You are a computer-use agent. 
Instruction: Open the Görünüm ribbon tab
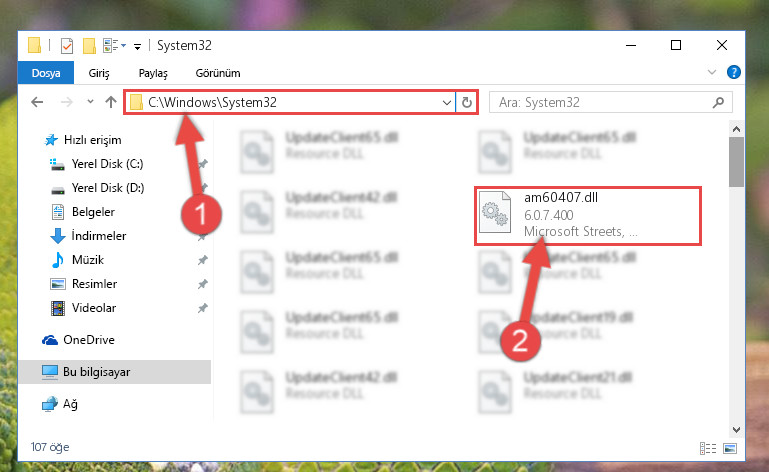tap(218, 73)
